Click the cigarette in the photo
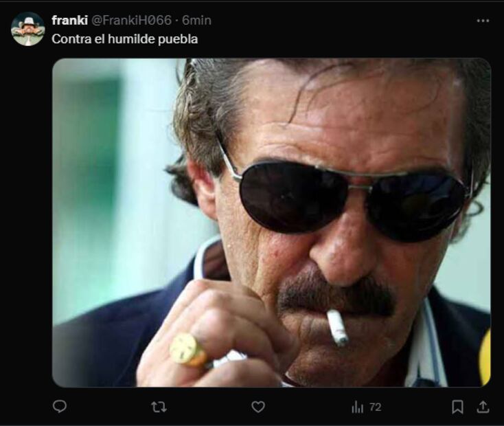The image size is (504, 426). coord(337,327)
